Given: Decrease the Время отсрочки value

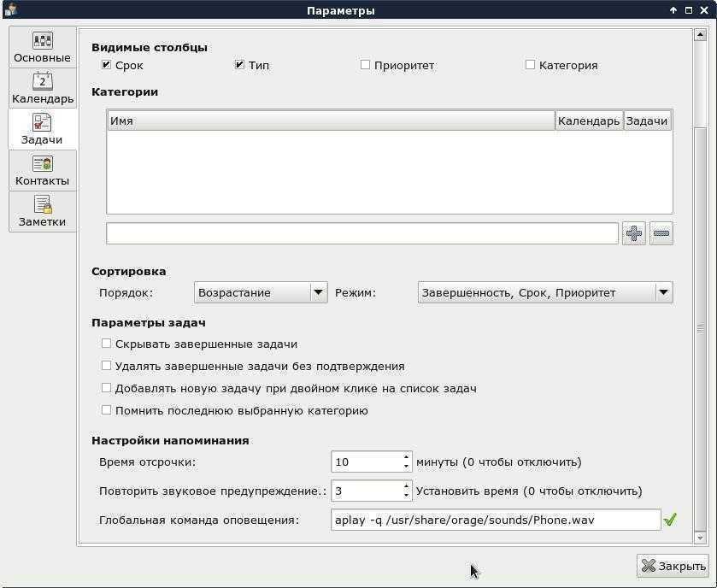Looking at the screenshot, I should tap(406, 467).
